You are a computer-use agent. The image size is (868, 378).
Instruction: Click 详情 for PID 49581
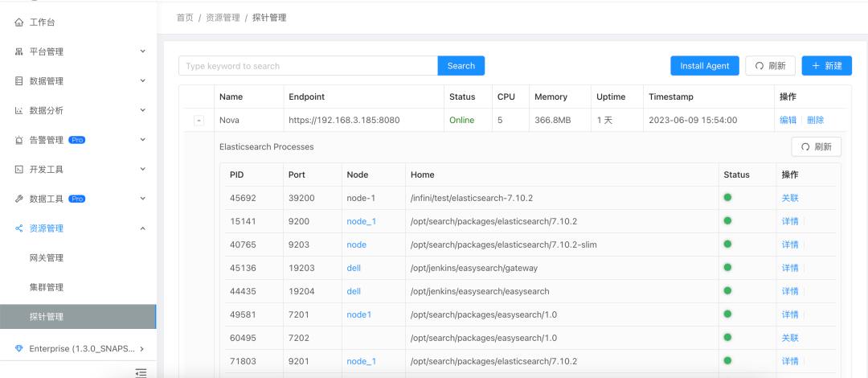click(790, 314)
